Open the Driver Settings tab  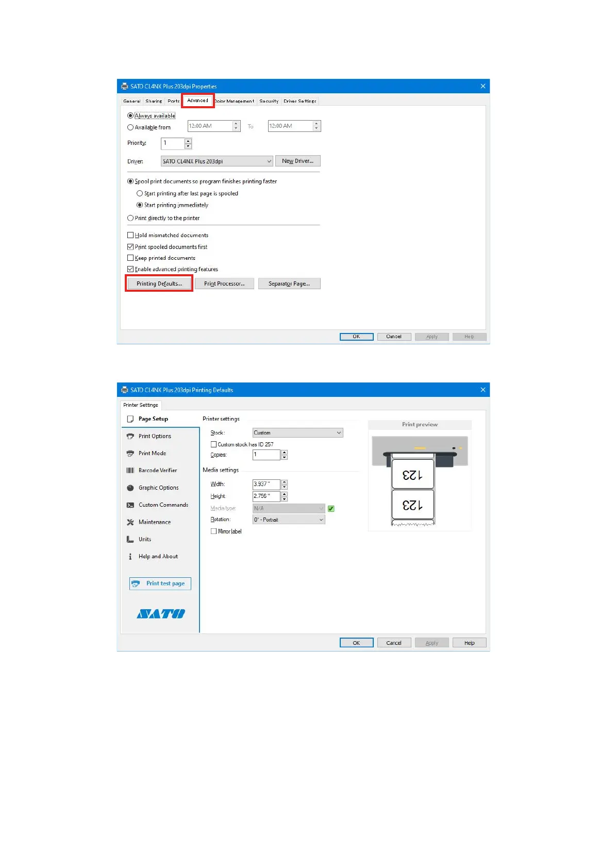[300, 101]
